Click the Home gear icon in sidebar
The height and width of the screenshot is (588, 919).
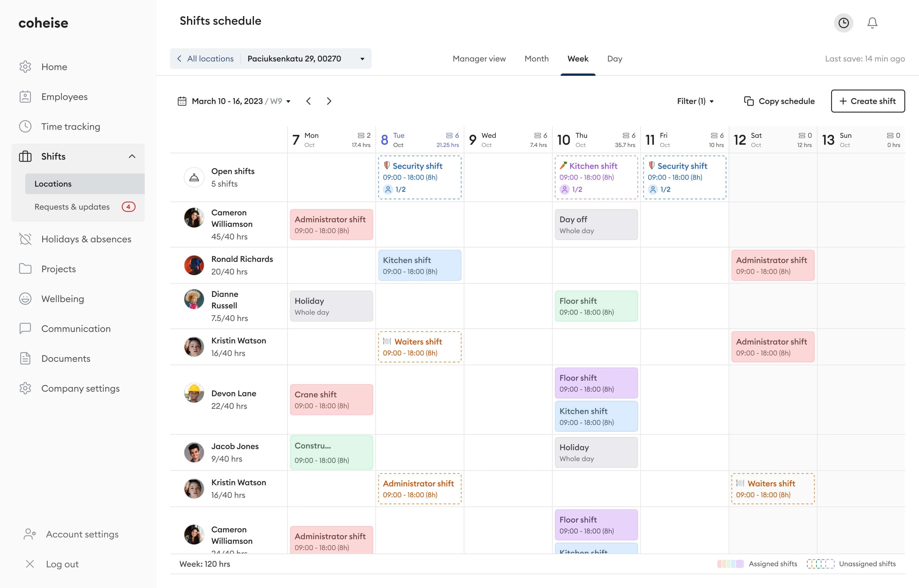coord(25,67)
